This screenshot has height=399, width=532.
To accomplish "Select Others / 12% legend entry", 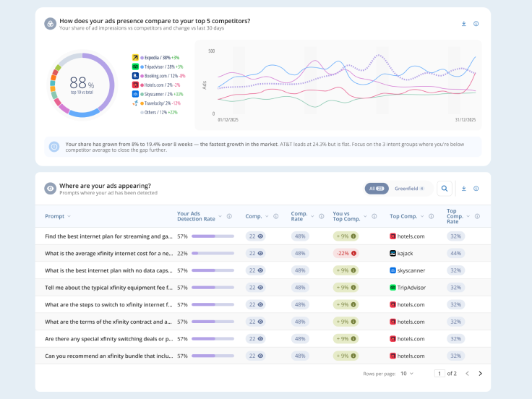I will 159,112.
